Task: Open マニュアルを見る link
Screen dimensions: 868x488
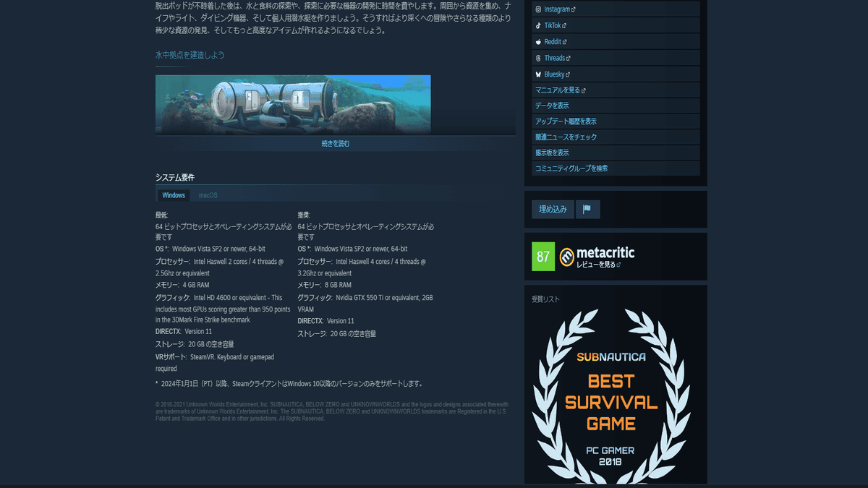Action: click(x=616, y=90)
